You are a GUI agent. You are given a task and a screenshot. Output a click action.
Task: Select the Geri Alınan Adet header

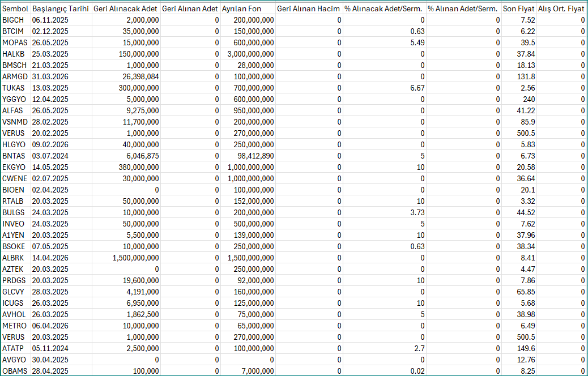[190, 8]
